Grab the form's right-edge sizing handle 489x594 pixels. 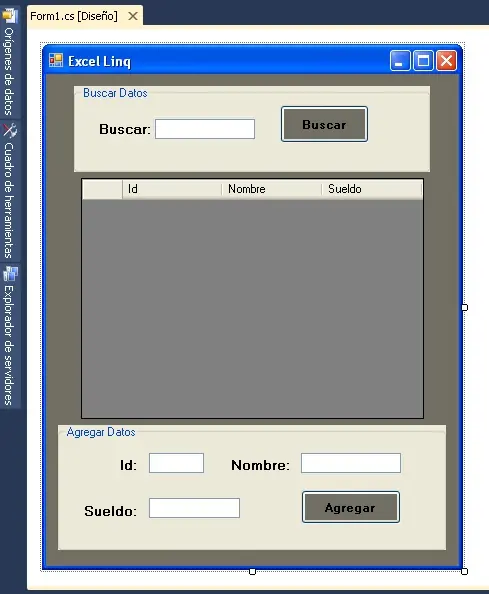[464, 307]
